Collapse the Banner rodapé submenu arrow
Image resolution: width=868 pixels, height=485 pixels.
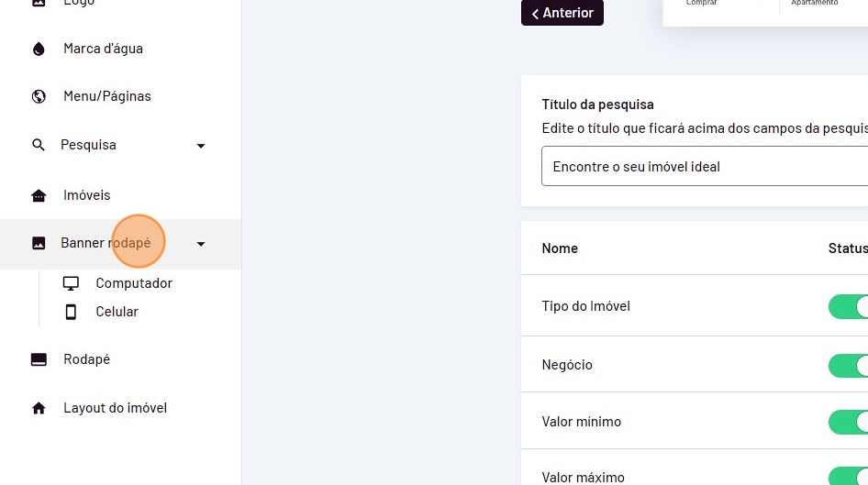pos(201,244)
